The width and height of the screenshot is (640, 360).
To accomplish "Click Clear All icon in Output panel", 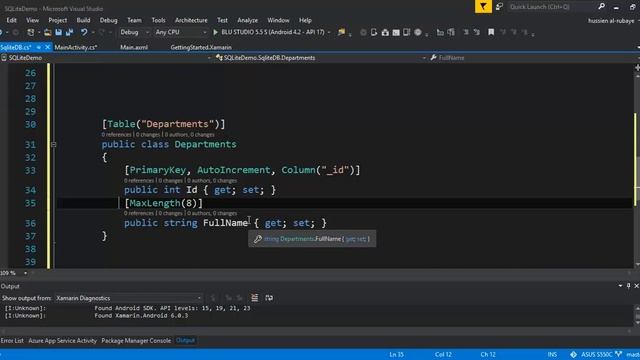I will [x=254, y=298].
